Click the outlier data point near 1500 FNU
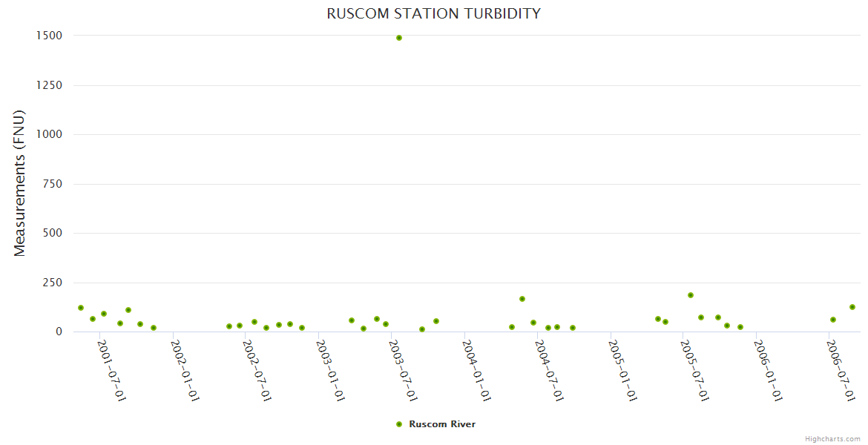The image size is (868, 445). 399,38
